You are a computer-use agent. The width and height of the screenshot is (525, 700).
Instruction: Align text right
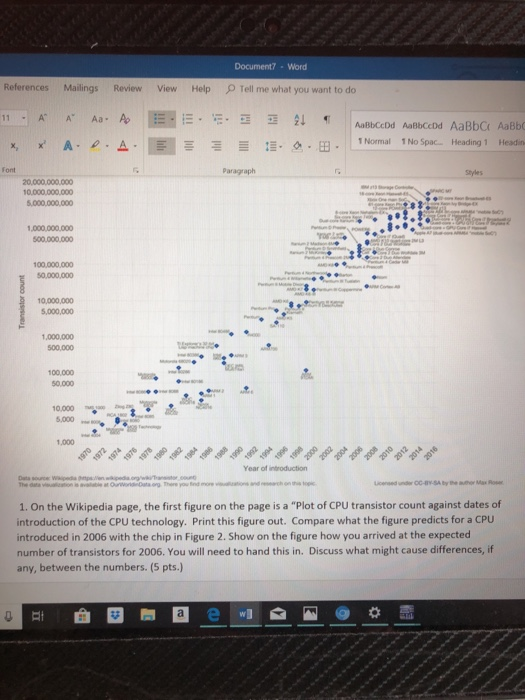click(x=216, y=146)
